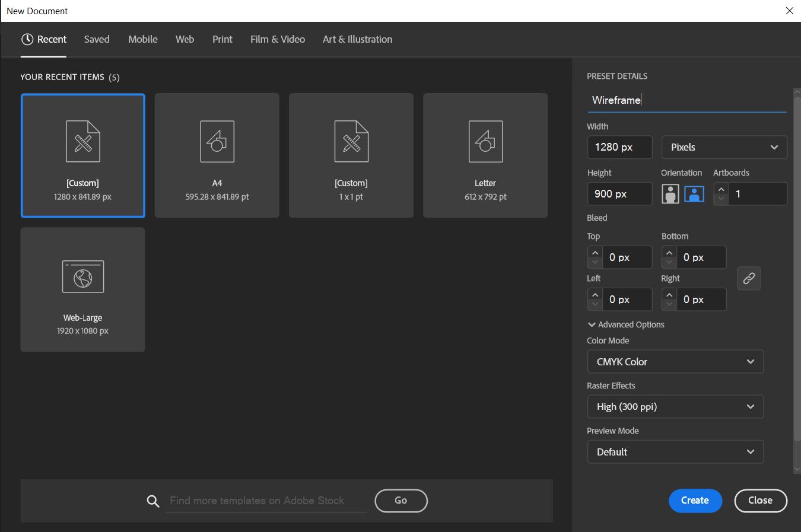Select the A4 preset thumbnail
The height and width of the screenshot is (532, 801).
(x=217, y=155)
